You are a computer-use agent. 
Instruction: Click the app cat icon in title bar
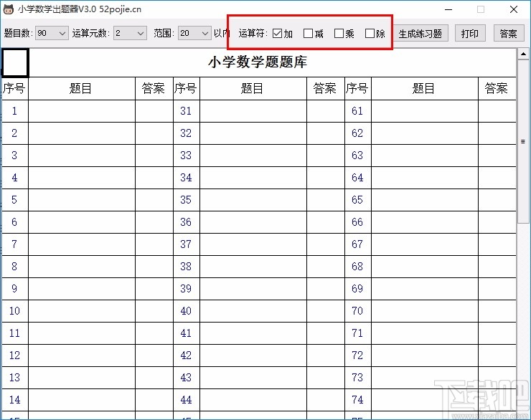[8, 9]
